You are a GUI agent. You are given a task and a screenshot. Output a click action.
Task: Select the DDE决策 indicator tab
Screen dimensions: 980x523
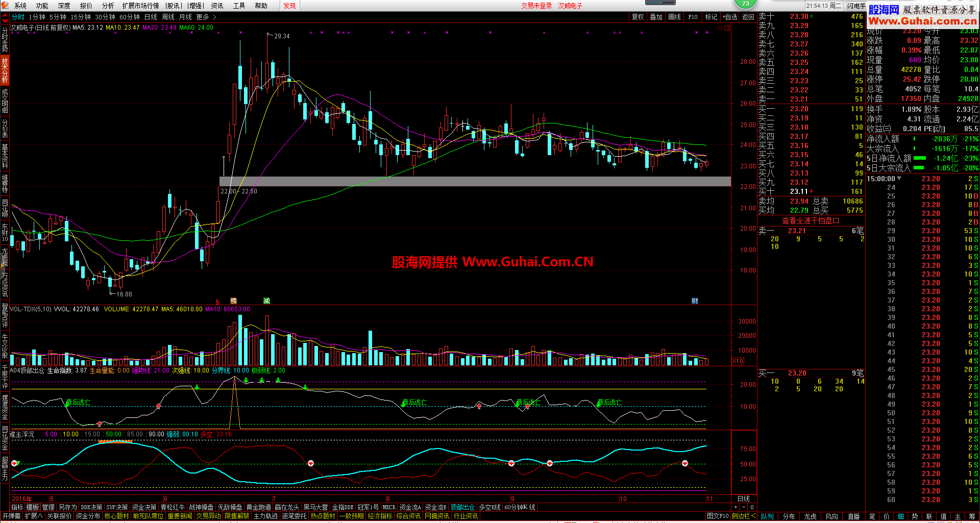click(91, 507)
